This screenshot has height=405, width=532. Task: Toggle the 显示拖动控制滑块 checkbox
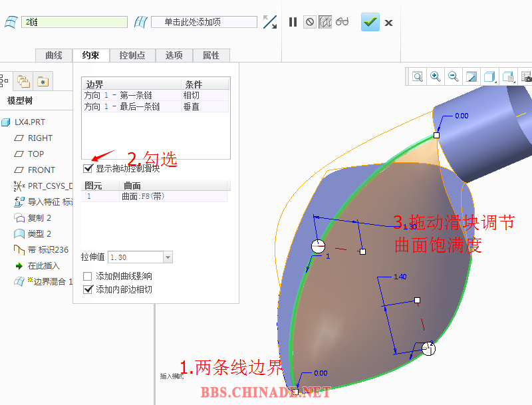[x=88, y=168]
